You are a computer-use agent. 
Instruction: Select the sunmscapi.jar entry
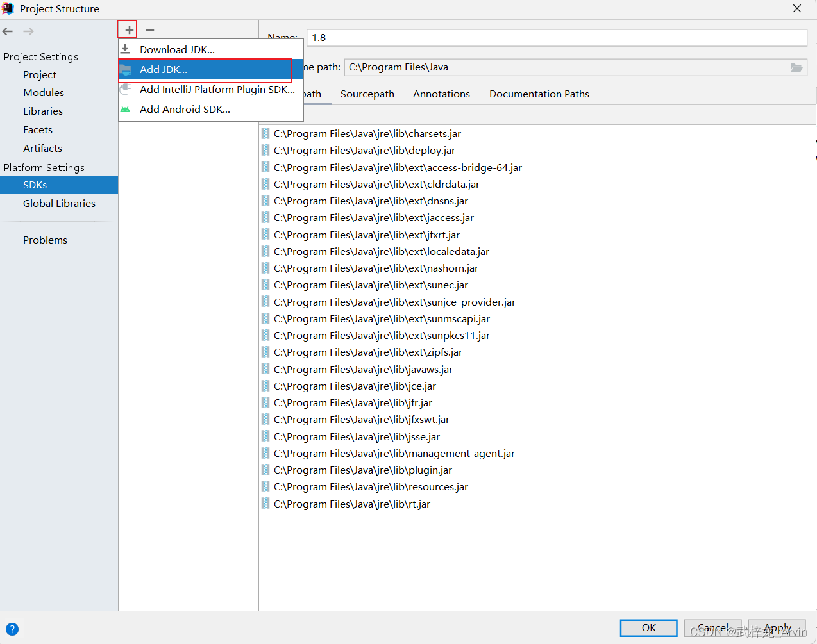pos(382,318)
